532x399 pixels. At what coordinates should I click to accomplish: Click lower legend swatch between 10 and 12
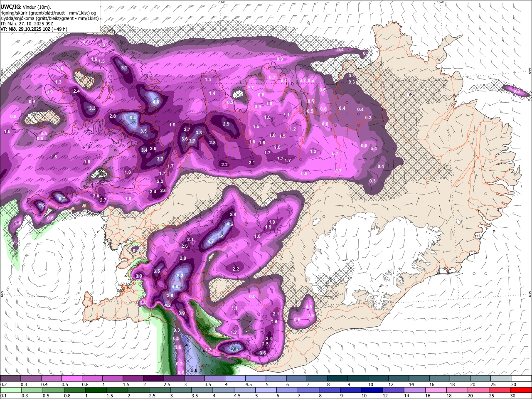(x=371, y=390)
